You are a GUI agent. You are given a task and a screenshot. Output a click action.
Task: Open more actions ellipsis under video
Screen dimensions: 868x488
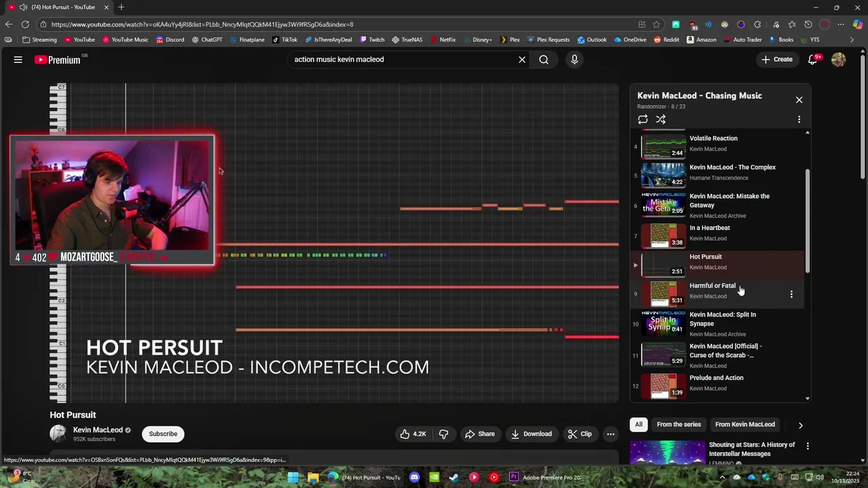(x=610, y=434)
